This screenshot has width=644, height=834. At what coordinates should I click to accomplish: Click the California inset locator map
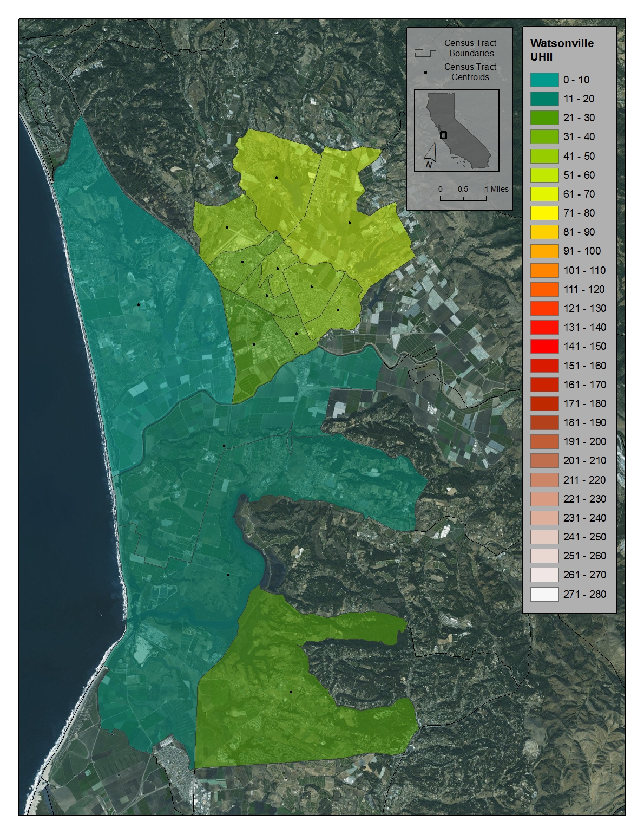click(457, 131)
